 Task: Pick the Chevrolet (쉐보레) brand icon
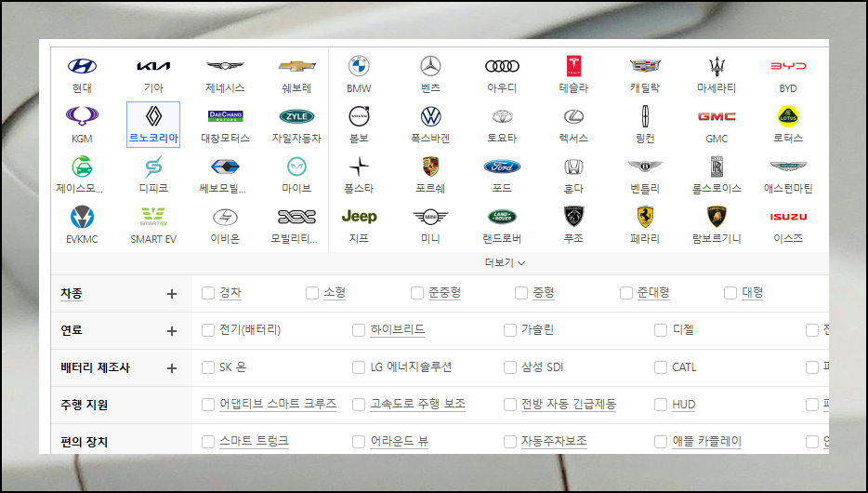click(296, 66)
